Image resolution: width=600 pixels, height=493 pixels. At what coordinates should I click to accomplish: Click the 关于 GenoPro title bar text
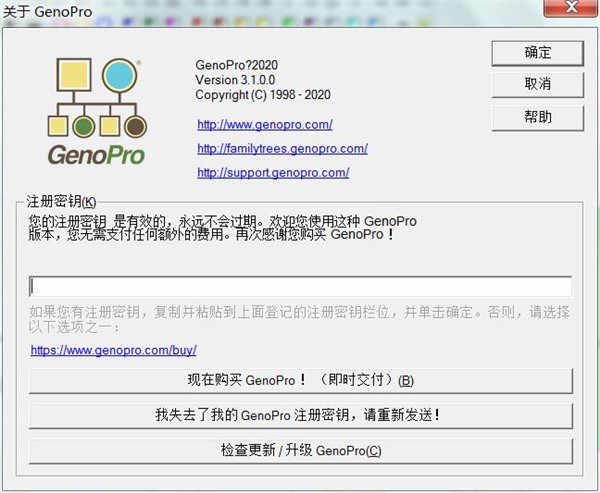tap(47, 12)
